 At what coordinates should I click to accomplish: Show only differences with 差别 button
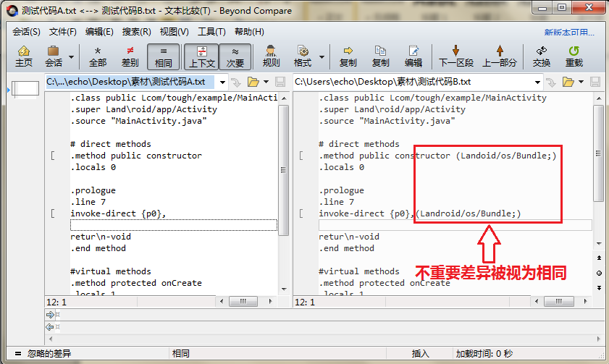[130, 56]
